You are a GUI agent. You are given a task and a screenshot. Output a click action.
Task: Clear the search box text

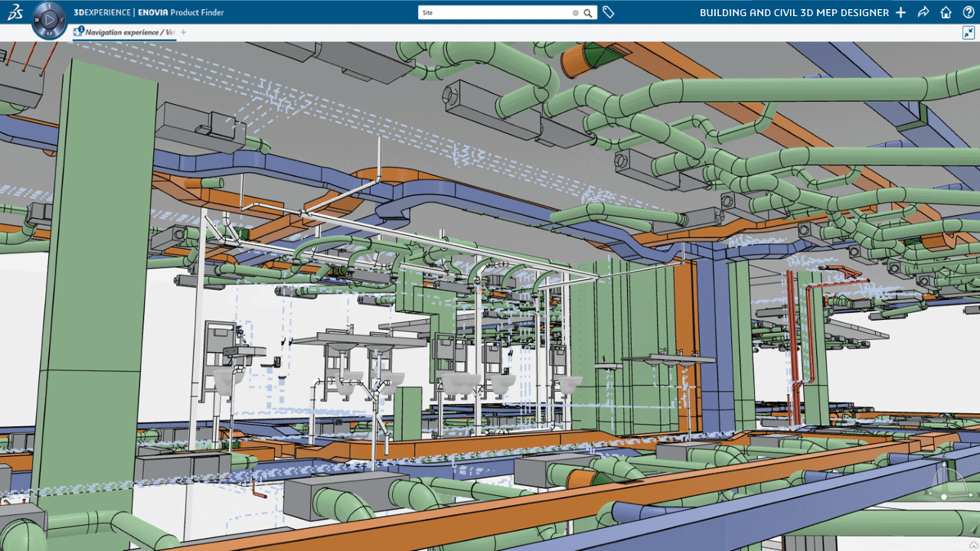[x=576, y=13]
